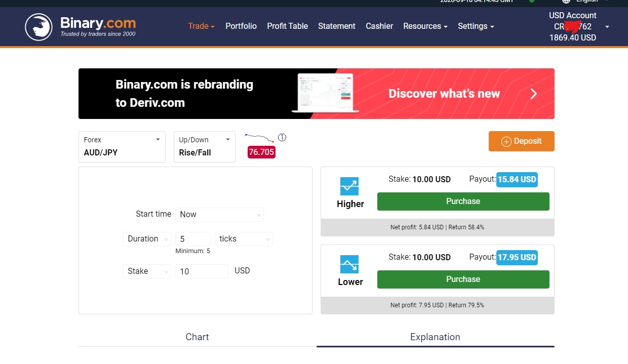Open the Duration type dropdown
Screen dimensions: 628x364
[x=147, y=238]
